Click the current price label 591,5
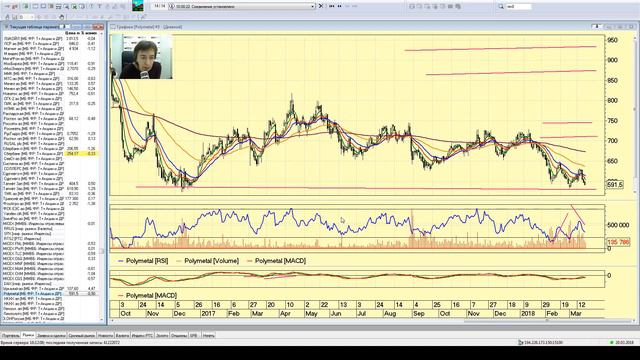The image size is (640, 360). pos(615,184)
